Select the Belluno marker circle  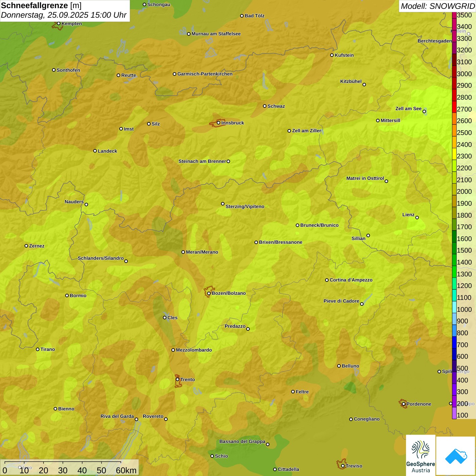(339, 366)
